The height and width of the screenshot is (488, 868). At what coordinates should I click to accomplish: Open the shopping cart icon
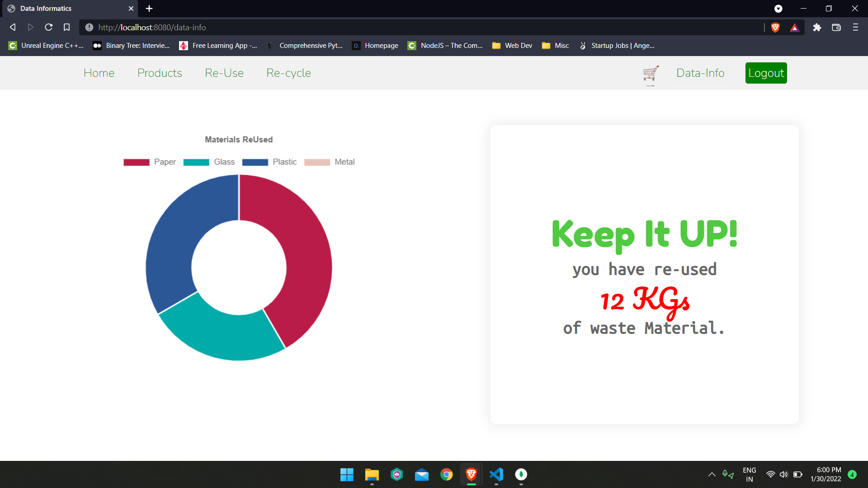point(650,73)
